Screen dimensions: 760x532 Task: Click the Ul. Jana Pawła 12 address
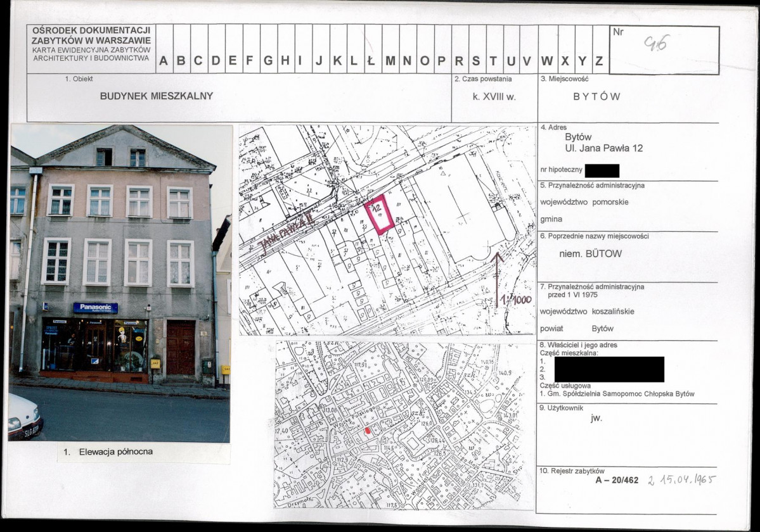tap(604, 149)
